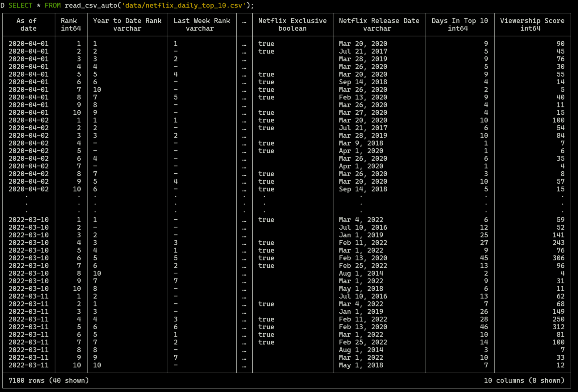This screenshot has height=392, width=578.
Task: Click Year to Date Rank 10 in 2020-04-01 rows
Action: tap(97, 90)
